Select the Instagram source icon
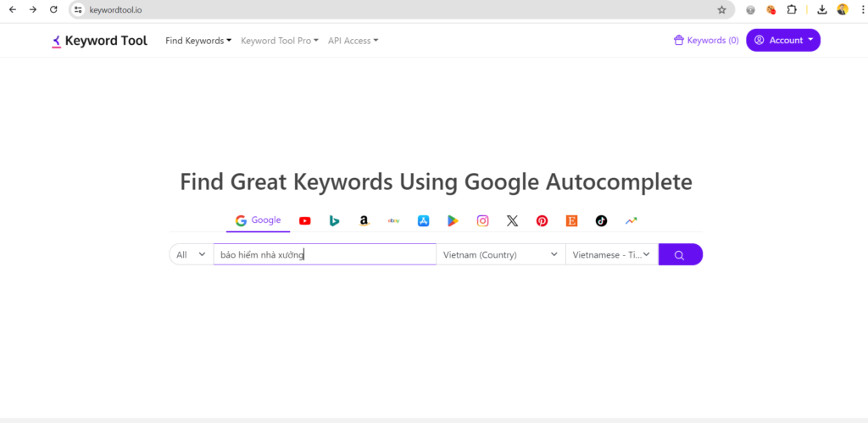Viewport: 868px width, 423px height. point(482,221)
